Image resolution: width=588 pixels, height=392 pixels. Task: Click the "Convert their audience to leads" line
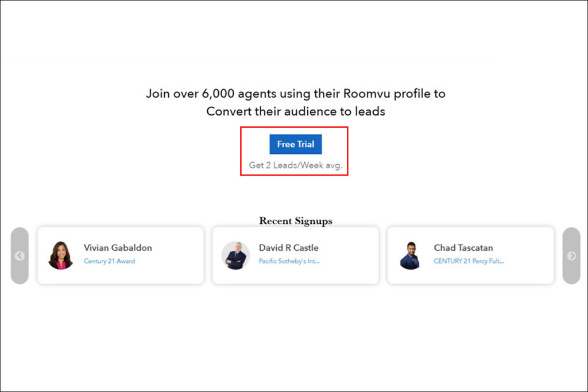[295, 111]
